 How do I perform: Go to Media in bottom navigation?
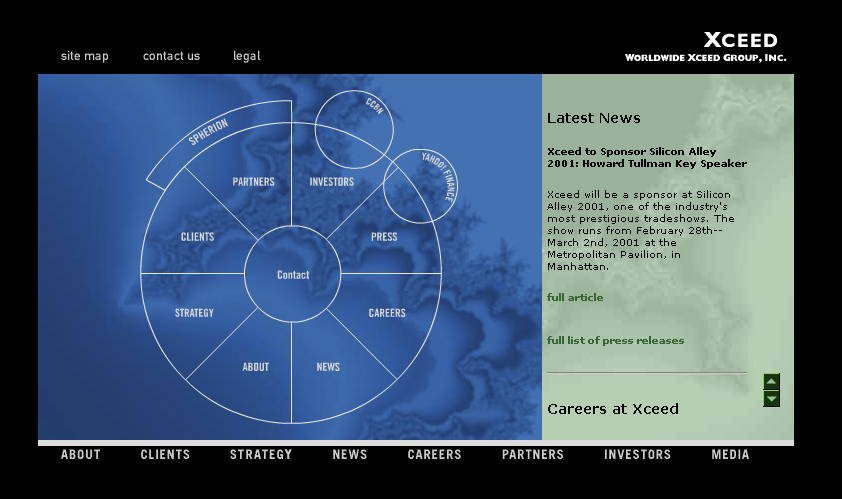(730, 455)
